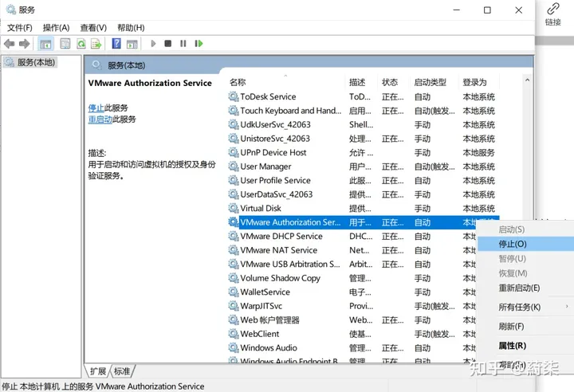Minimize the 服务 window
The height and width of the screenshot is (392, 574).
pos(457,10)
